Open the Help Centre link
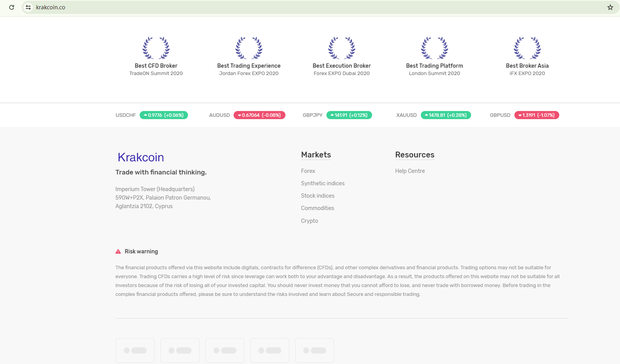The height and width of the screenshot is (364, 620). pyautogui.click(x=410, y=171)
